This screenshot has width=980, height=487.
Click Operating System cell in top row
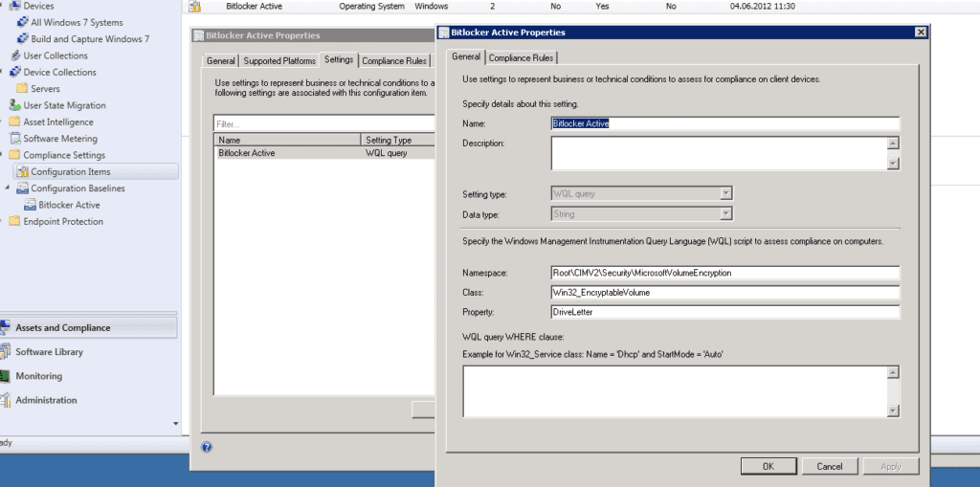click(371, 7)
